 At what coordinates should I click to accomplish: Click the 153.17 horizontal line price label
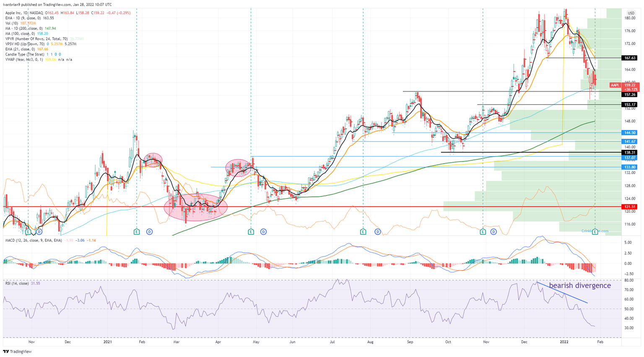(x=630, y=104)
